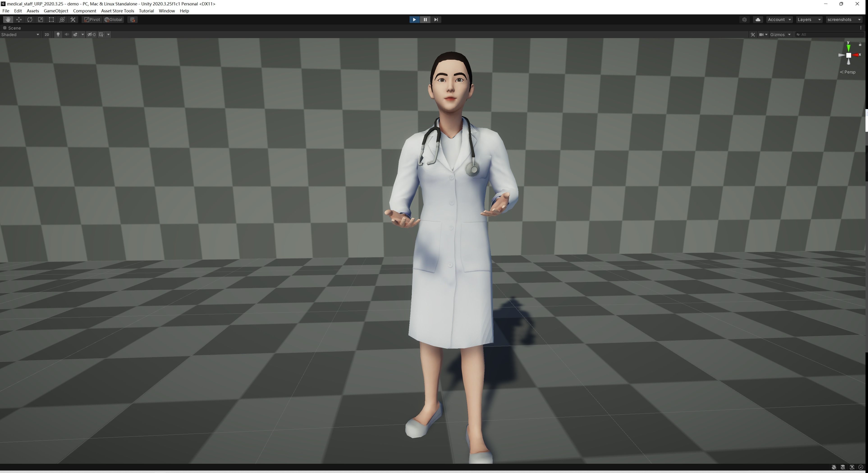
Task: Open the Help menu
Action: [184, 11]
